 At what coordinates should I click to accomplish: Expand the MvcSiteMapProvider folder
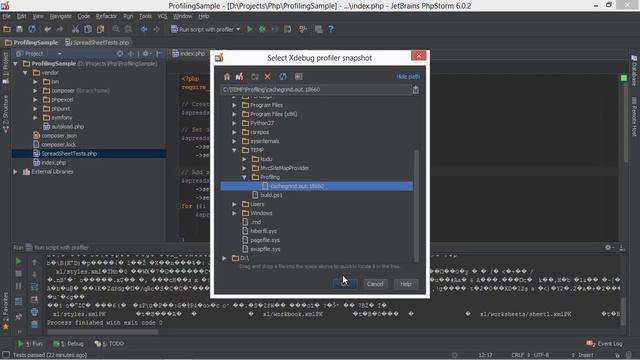pyautogui.click(x=244, y=168)
